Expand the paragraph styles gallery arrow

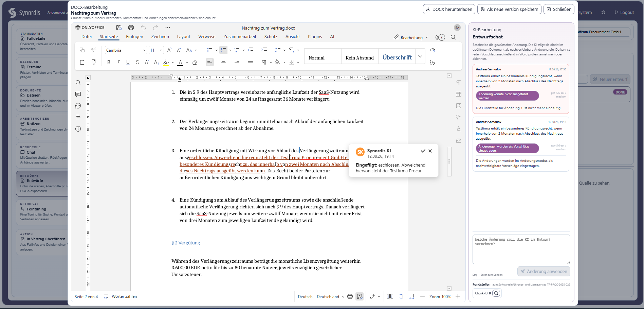click(x=420, y=56)
